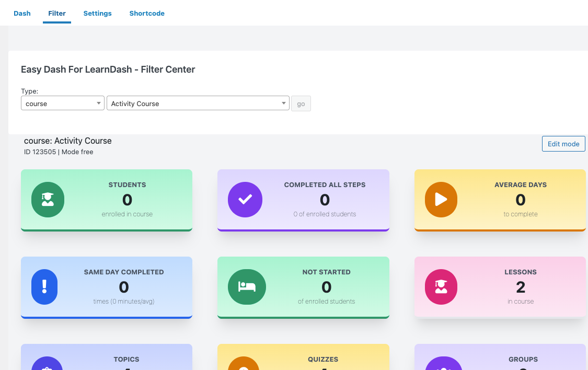Click the go button
Screen dimensions: 588x370
pyautogui.click(x=301, y=103)
